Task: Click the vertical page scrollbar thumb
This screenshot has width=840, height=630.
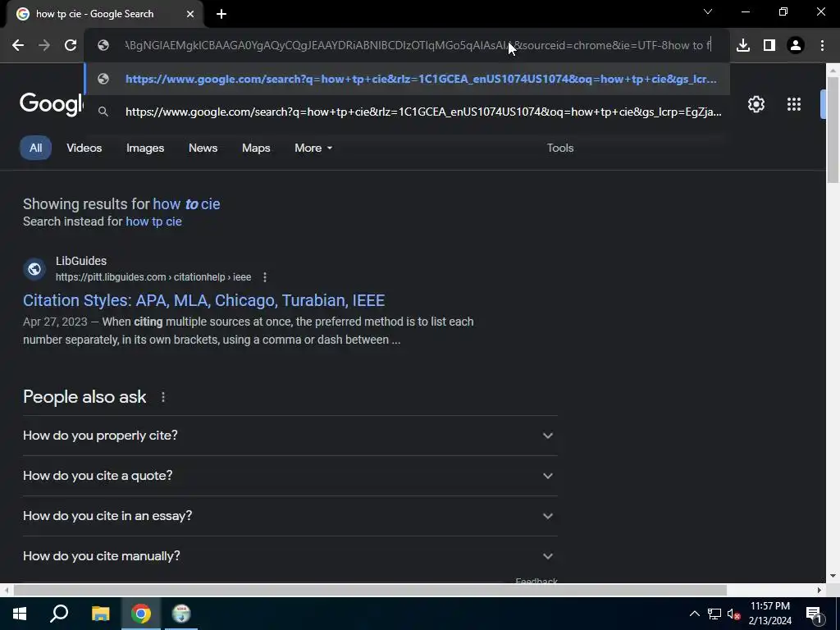Action: tap(833, 130)
